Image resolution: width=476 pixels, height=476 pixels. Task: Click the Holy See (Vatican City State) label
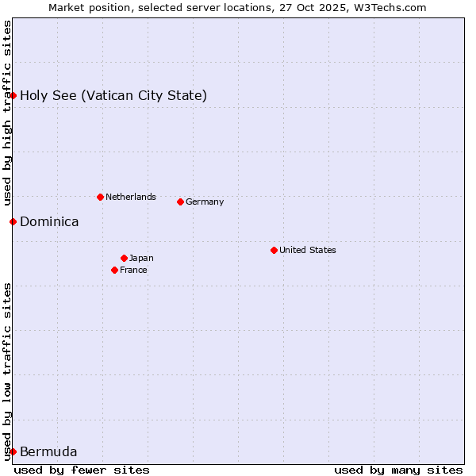click(113, 96)
